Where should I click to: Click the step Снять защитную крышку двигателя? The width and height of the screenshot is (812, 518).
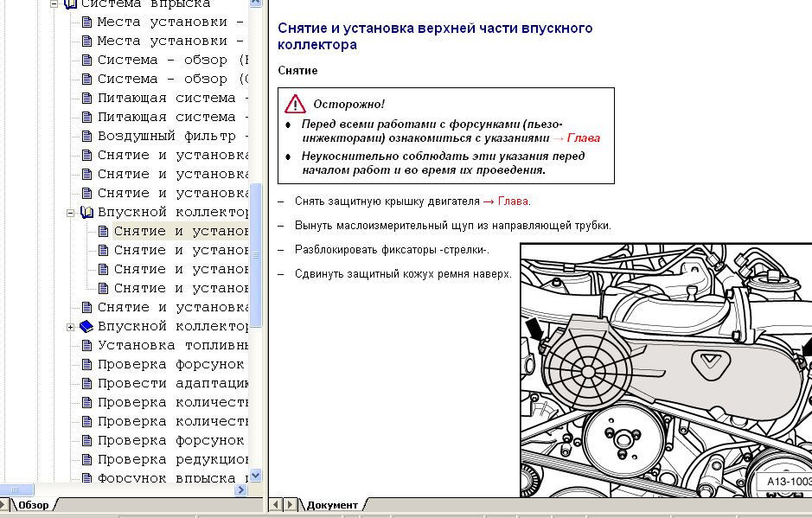pos(387,201)
